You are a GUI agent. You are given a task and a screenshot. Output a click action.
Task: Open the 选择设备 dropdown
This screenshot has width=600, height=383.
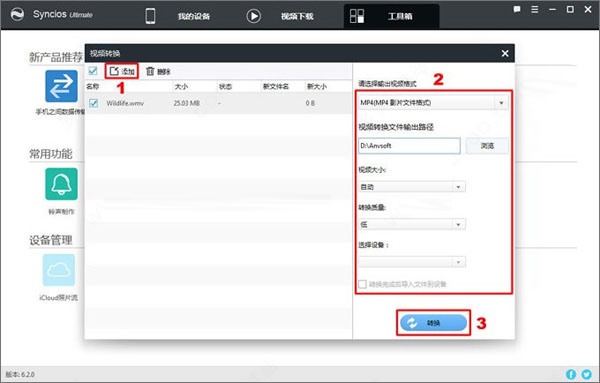tap(412, 262)
